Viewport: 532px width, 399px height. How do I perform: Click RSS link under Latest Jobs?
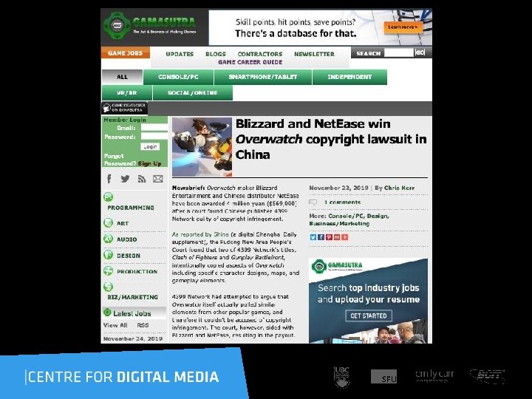coord(143,325)
